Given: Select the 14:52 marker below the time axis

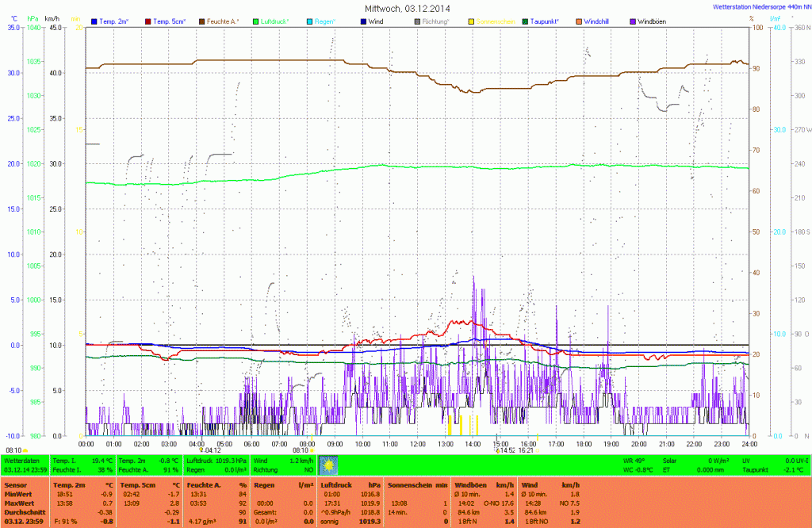Looking at the screenshot, I should point(506,450).
